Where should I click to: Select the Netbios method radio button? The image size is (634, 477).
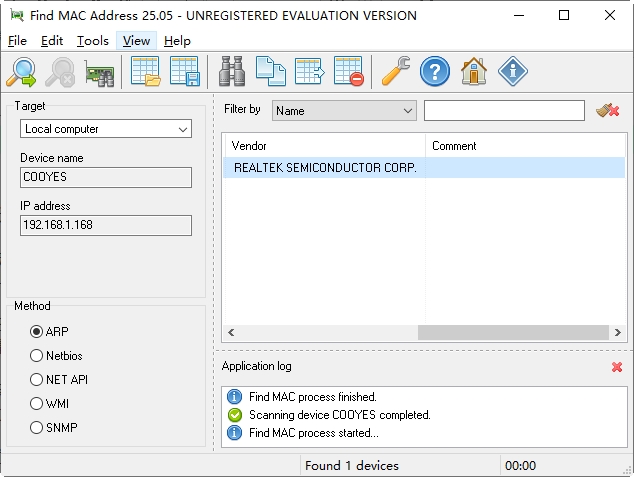[x=37, y=355]
